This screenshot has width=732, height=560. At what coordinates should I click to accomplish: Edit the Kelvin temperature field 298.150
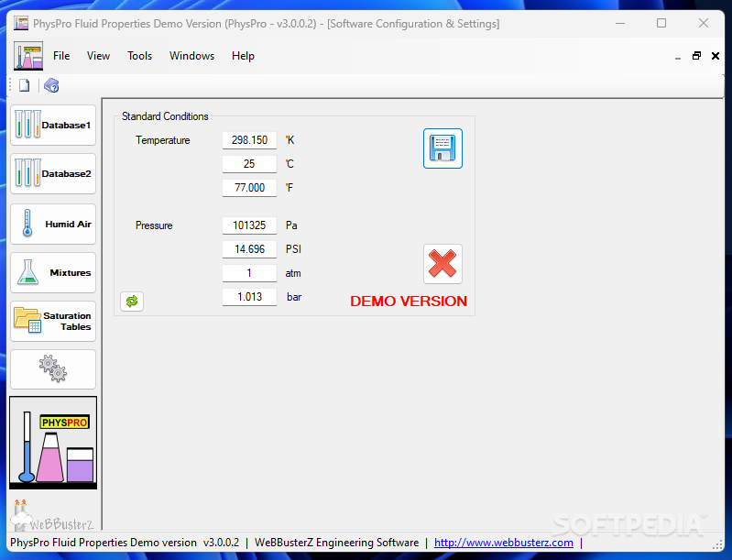(x=249, y=140)
